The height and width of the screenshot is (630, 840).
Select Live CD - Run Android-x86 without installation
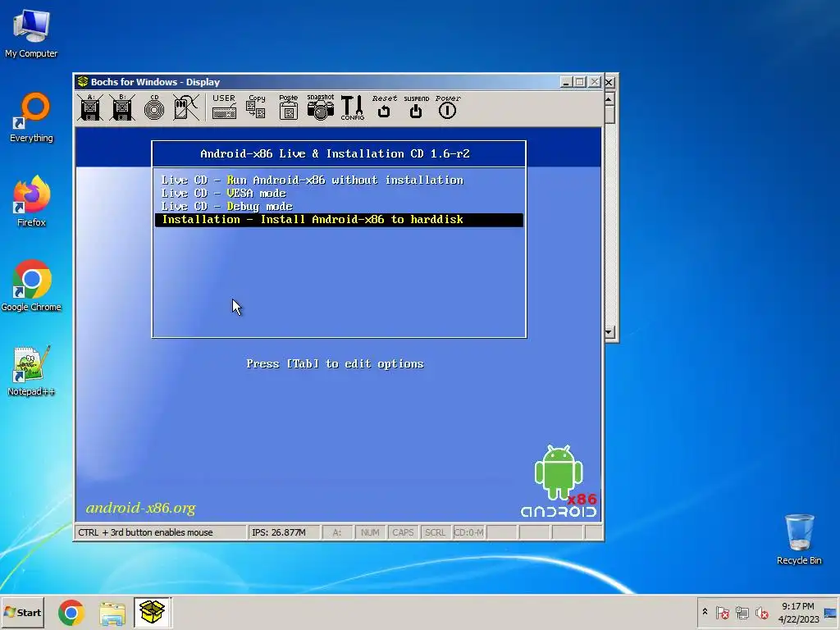click(x=313, y=180)
